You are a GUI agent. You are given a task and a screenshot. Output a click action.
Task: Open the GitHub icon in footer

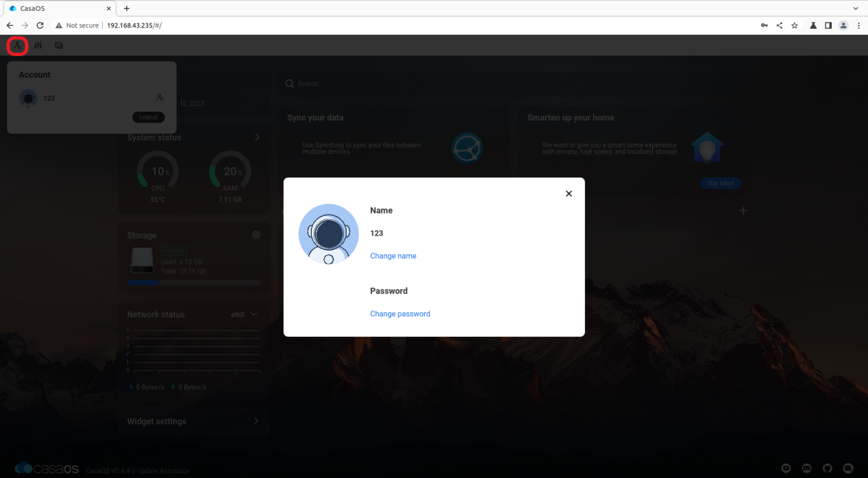(x=827, y=468)
